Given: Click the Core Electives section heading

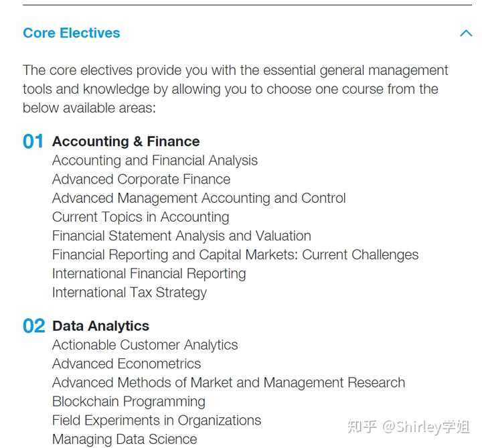Looking at the screenshot, I should pyautogui.click(x=72, y=33).
